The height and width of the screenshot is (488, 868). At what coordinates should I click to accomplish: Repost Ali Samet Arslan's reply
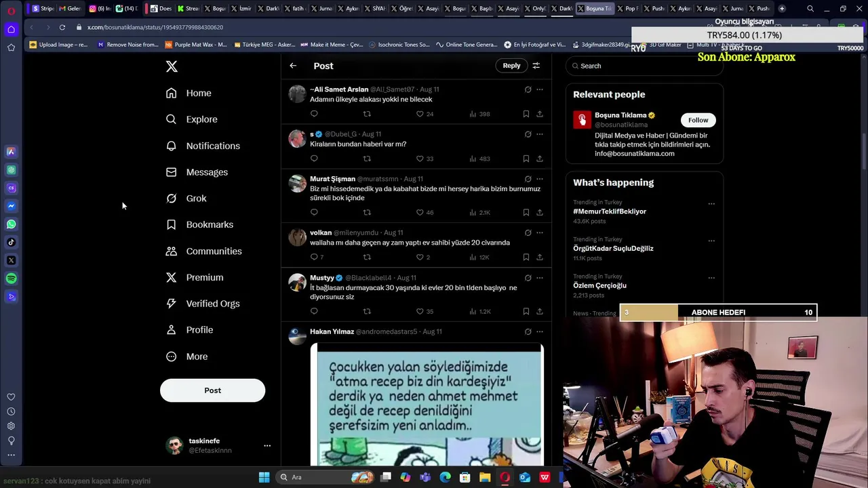pos(367,114)
